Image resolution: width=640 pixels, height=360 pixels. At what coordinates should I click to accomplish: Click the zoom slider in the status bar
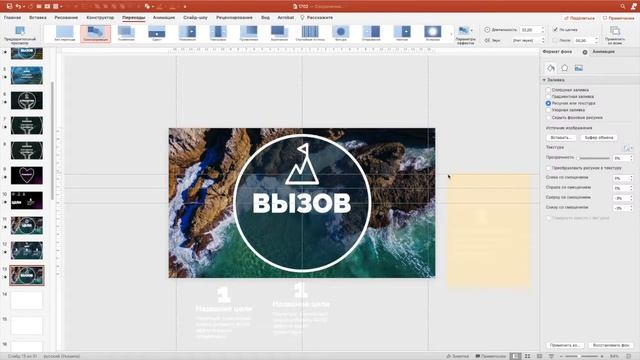pos(581,356)
